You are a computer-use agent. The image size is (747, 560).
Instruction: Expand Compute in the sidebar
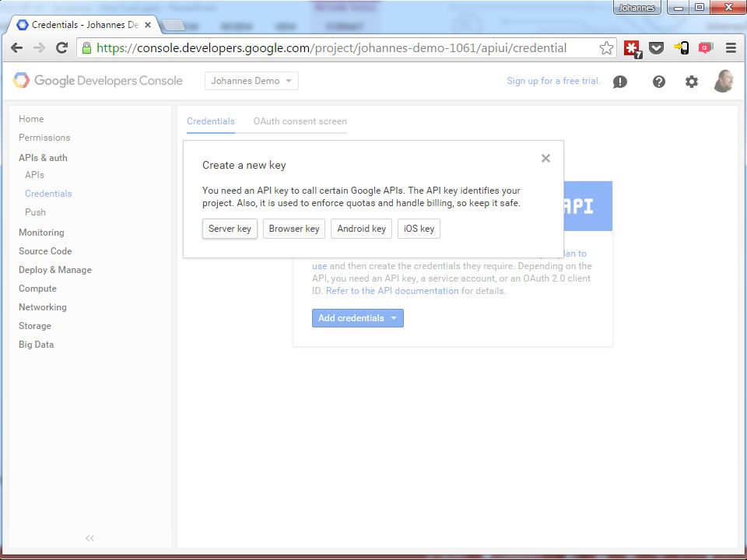coord(37,289)
